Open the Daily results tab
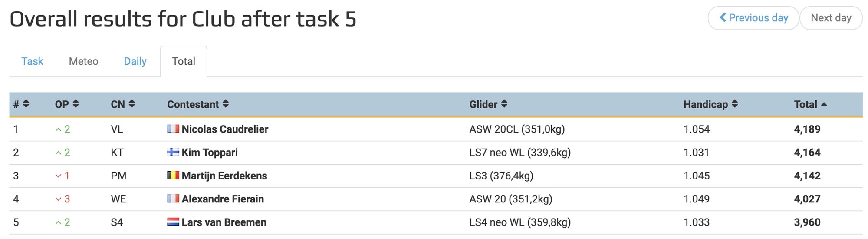Screen dimensions: 868x239 (x=135, y=61)
